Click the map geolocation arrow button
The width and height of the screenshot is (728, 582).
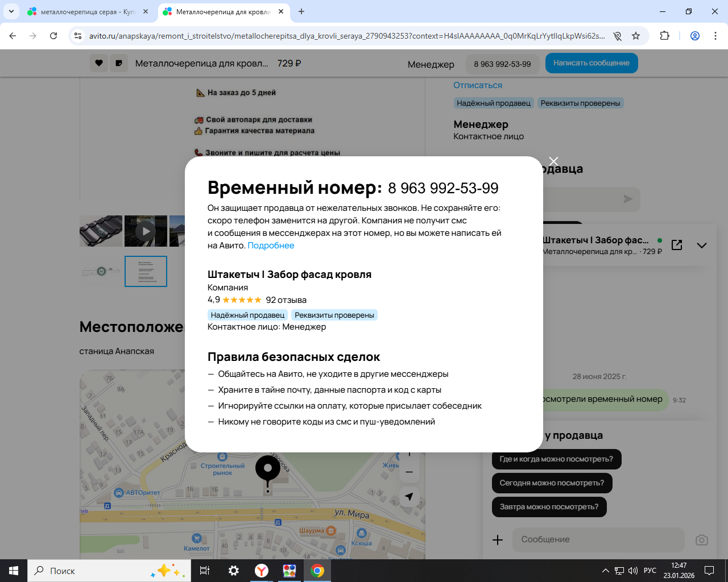click(x=409, y=497)
